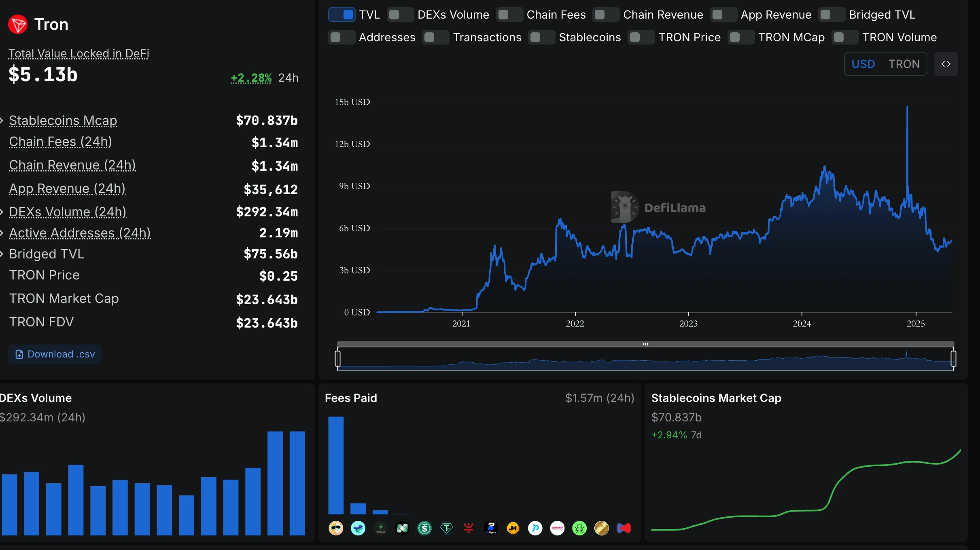Click the gold coin protocol icon
The image size is (980, 550).
pyautogui.click(x=602, y=528)
